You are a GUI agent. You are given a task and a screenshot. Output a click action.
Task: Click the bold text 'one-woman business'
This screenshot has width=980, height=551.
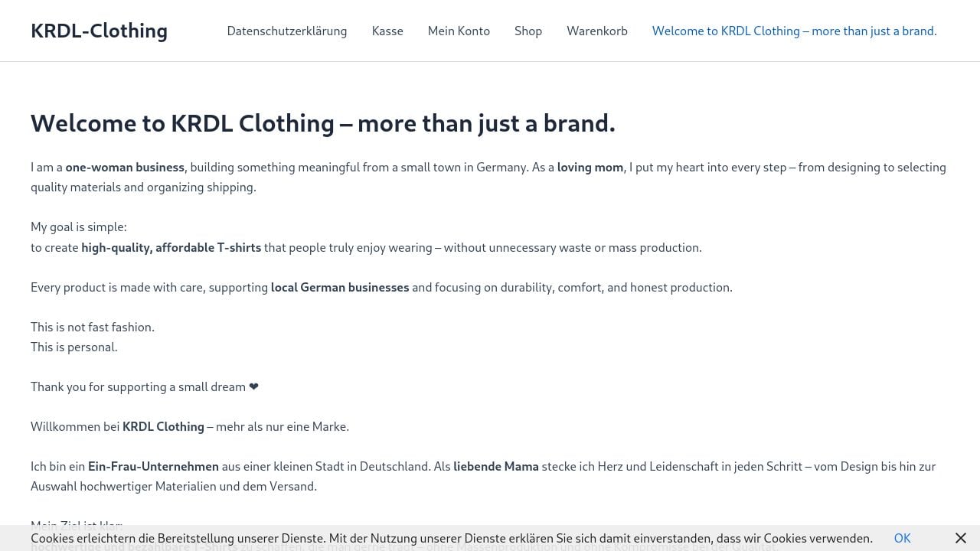click(x=125, y=167)
